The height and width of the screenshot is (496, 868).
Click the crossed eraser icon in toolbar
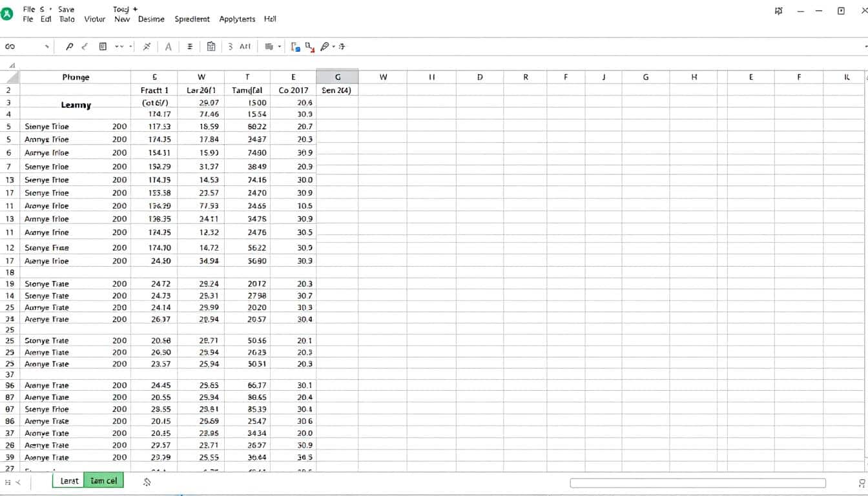tap(147, 46)
